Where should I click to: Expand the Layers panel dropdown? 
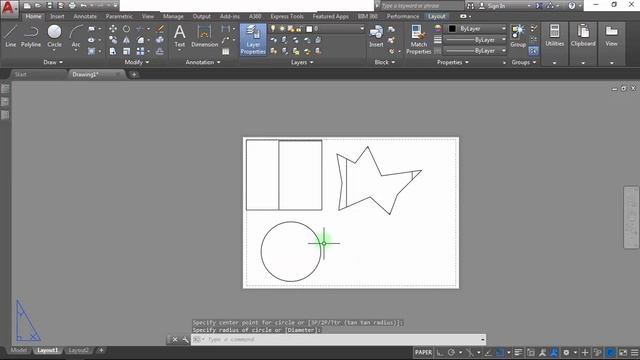click(302, 62)
